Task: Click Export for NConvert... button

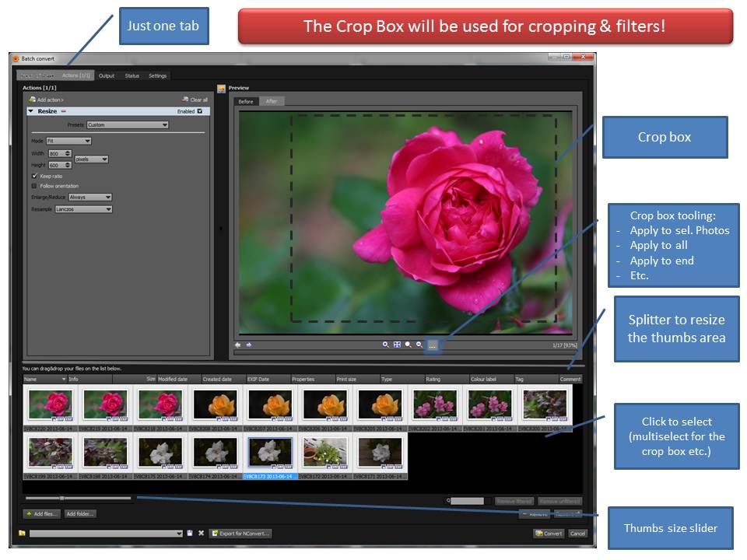Action: click(x=241, y=534)
